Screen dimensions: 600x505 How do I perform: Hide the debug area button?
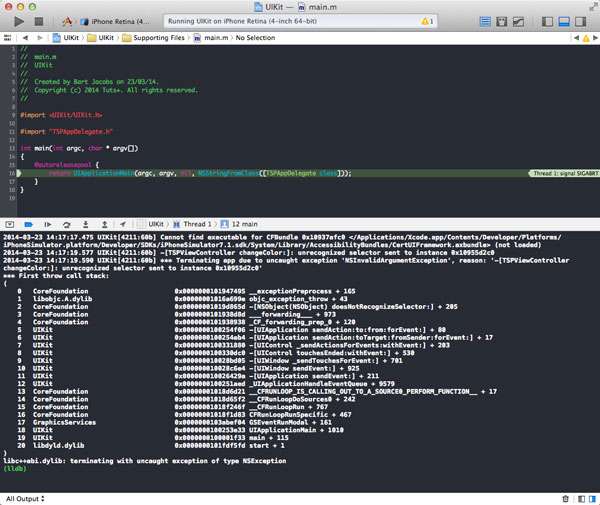(10, 224)
